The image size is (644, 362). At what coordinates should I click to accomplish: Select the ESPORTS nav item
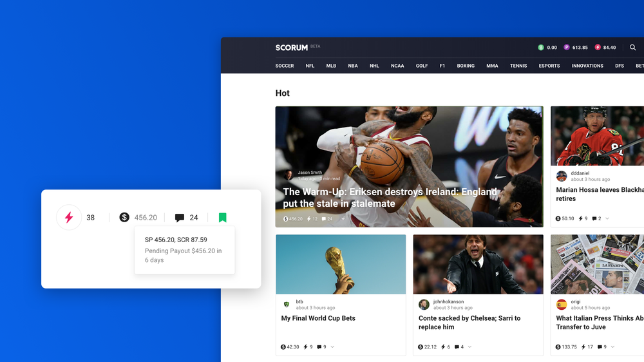549,66
